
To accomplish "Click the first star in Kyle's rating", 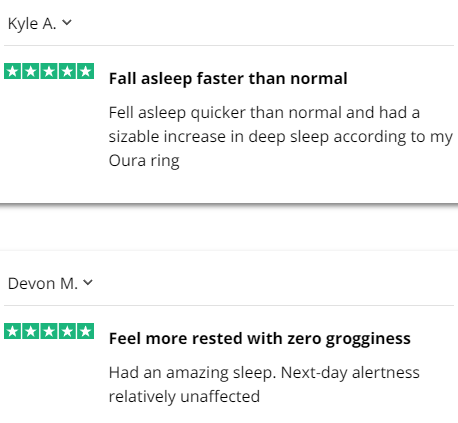I will click(12, 71).
